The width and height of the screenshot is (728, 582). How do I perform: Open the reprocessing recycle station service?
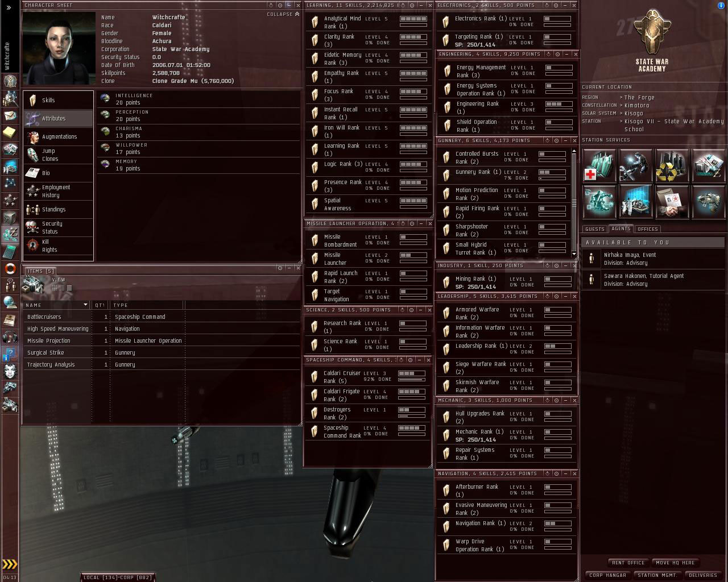coord(672,165)
